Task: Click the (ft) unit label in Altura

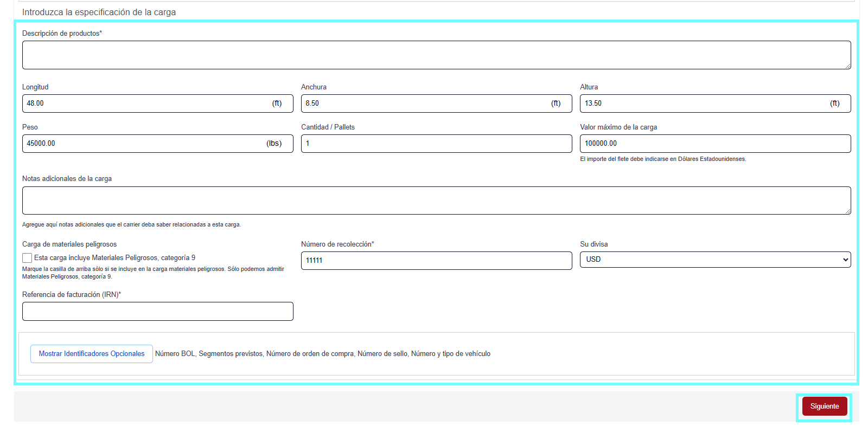Action: pos(834,104)
